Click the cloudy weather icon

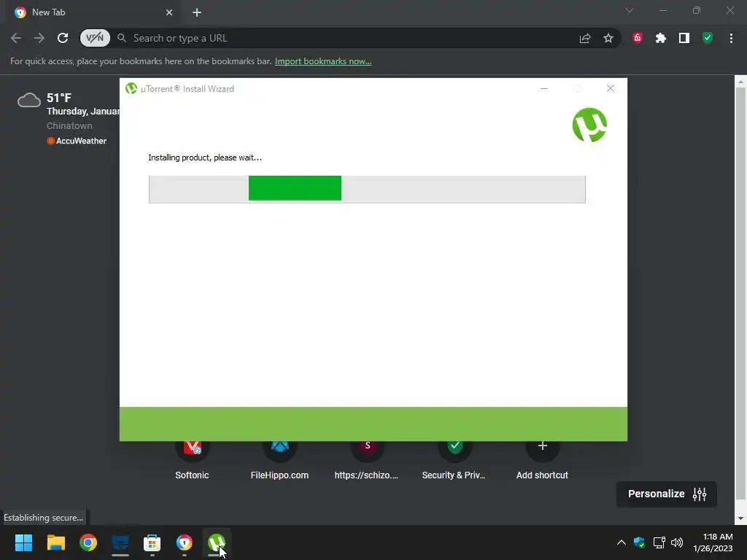pyautogui.click(x=29, y=100)
